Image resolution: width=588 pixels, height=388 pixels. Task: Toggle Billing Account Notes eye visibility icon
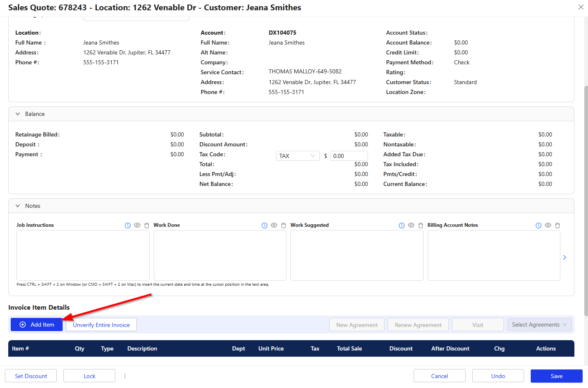click(548, 225)
